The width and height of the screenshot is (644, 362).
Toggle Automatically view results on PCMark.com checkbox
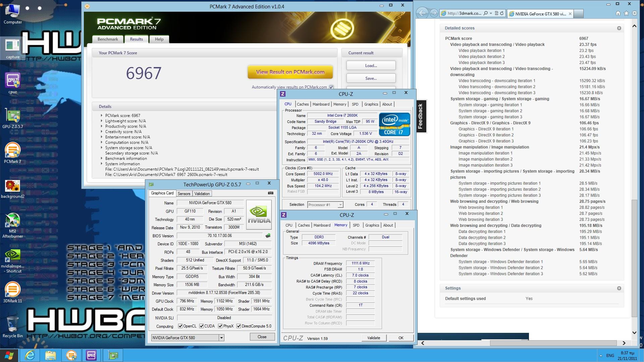click(x=331, y=87)
